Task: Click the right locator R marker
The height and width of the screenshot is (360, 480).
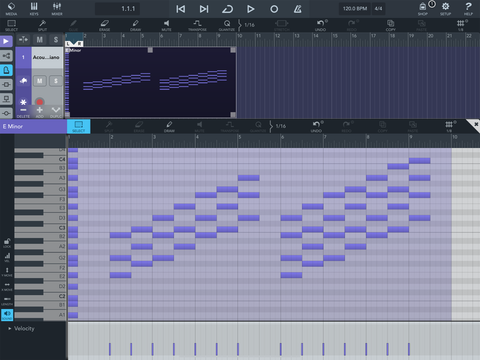Action: tap(79, 43)
